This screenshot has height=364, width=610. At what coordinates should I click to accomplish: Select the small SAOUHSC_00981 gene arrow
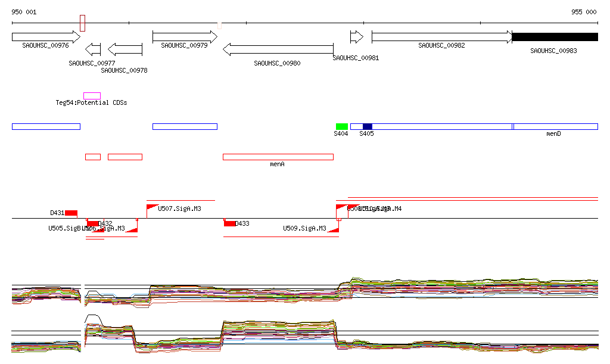(x=356, y=37)
